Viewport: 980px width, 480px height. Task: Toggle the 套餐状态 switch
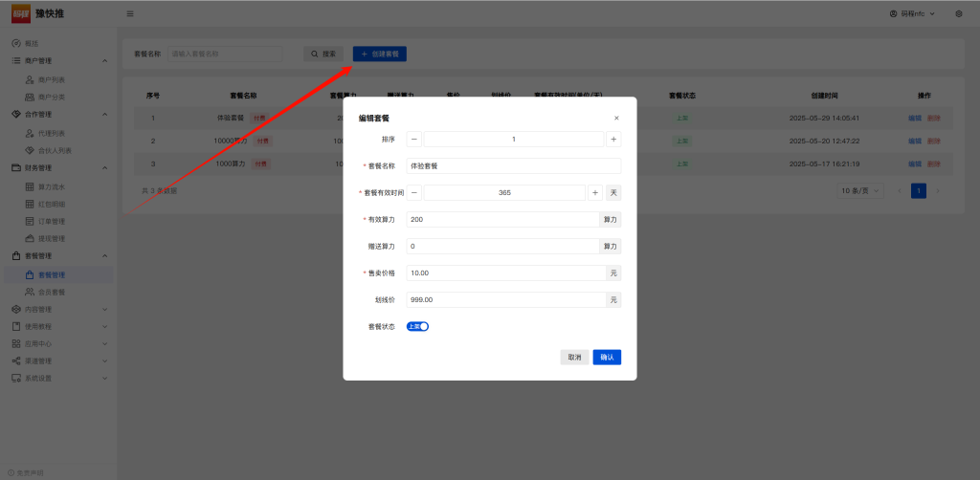point(417,326)
